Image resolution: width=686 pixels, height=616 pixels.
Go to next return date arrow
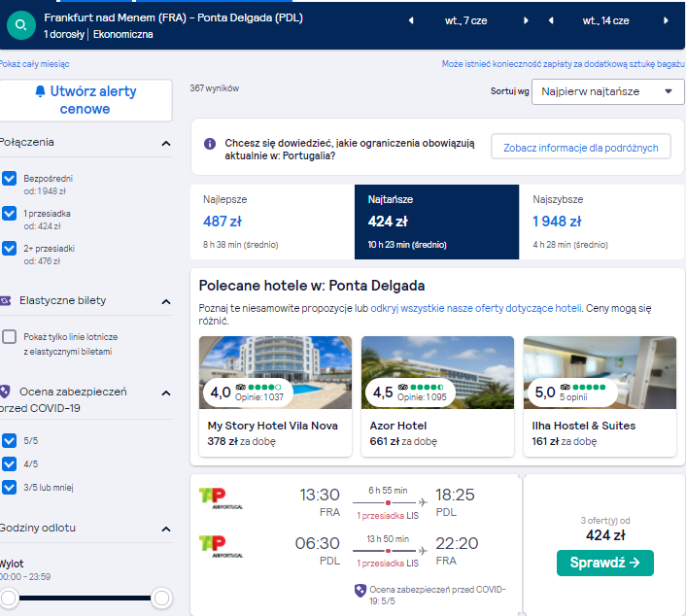click(666, 20)
